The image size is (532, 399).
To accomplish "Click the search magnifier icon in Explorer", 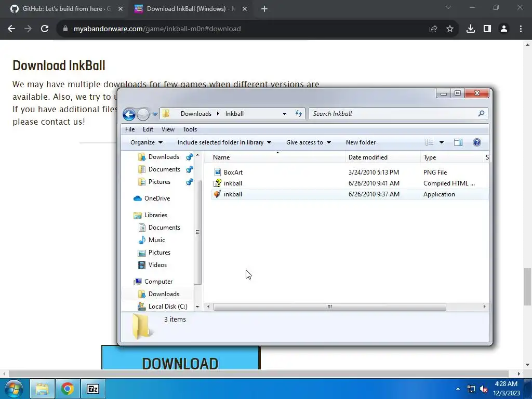I will [x=481, y=113].
